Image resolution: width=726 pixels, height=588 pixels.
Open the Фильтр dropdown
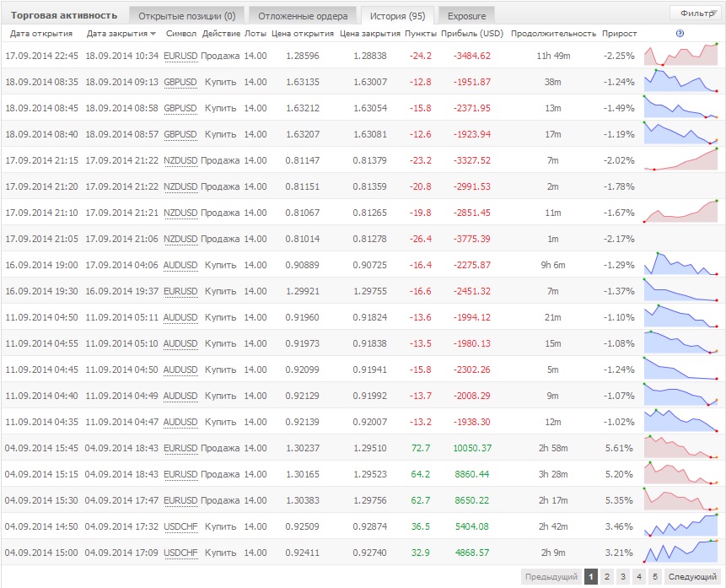[x=697, y=13]
